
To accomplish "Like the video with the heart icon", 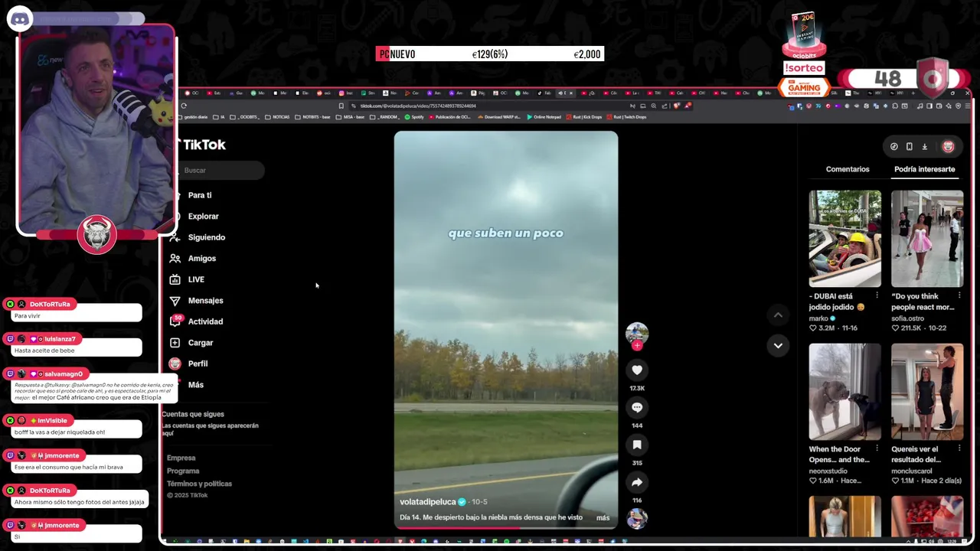I will coord(637,370).
